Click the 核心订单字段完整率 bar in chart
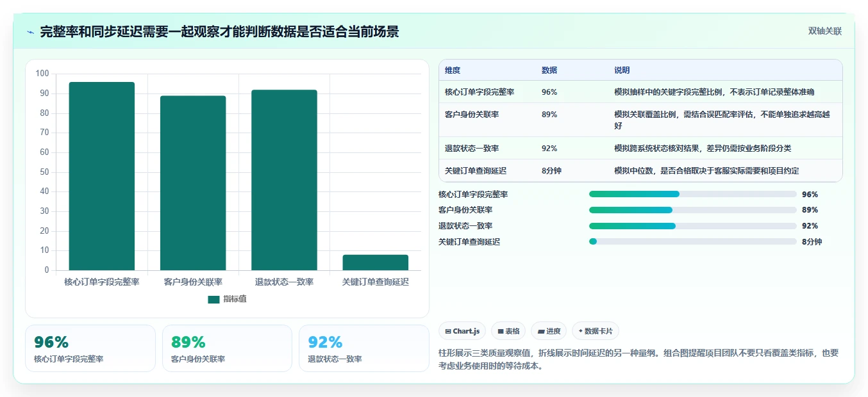The image size is (868, 397). pyautogui.click(x=102, y=176)
